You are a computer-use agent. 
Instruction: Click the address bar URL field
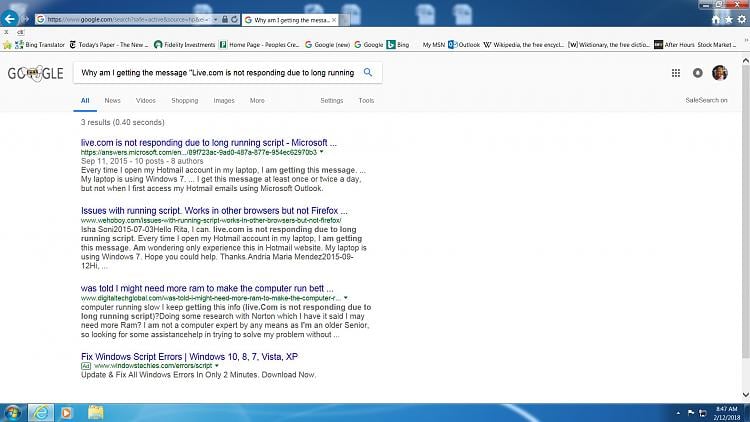(128, 19)
